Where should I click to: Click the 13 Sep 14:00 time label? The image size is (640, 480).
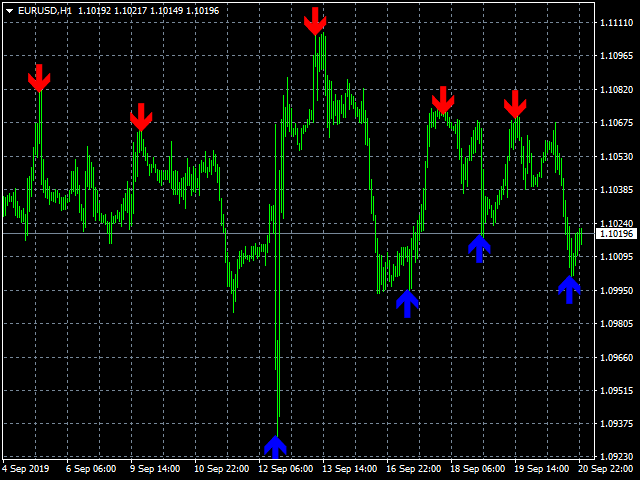349,469
